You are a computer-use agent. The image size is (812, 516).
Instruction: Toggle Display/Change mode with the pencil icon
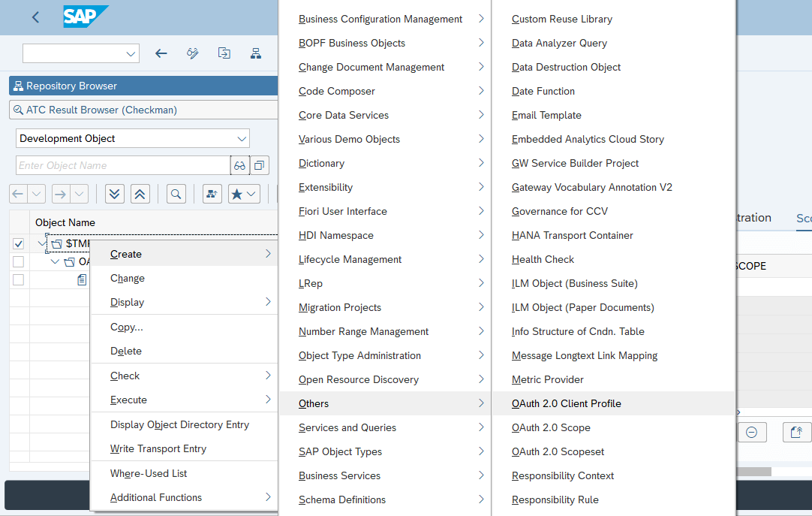pyautogui.click(x=193, y=53)
